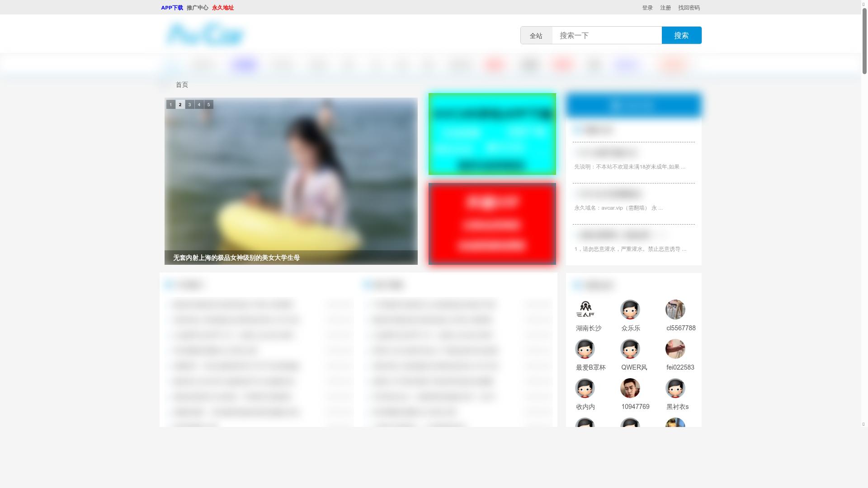Jump to carousel slide 5

[208, 104]
